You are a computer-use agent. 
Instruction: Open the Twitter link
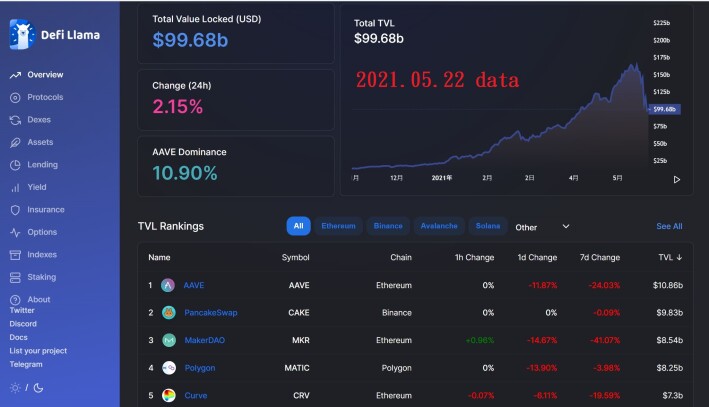tap(22, 311)
